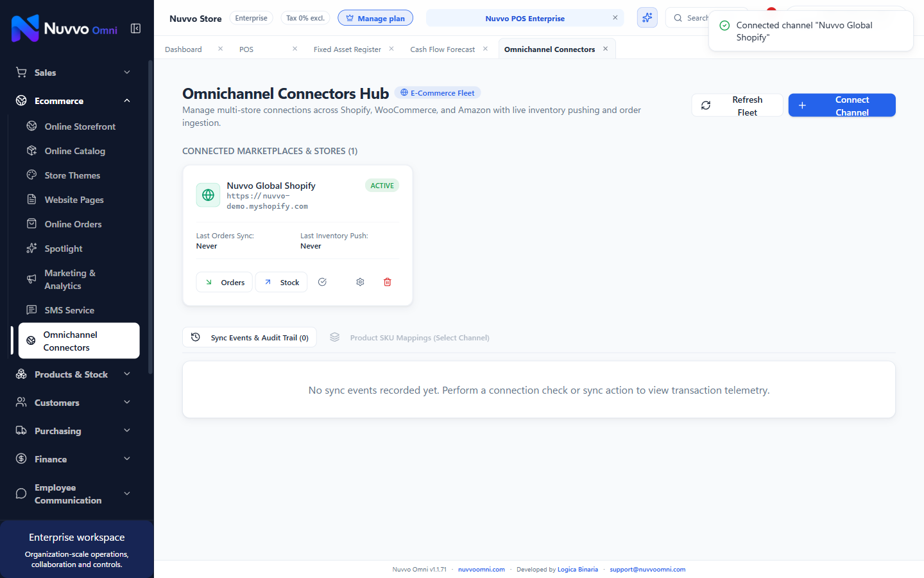Select the Nuvvo POS Enterprise pill
This screenshot has height=578, width=924.
point(525,18)
